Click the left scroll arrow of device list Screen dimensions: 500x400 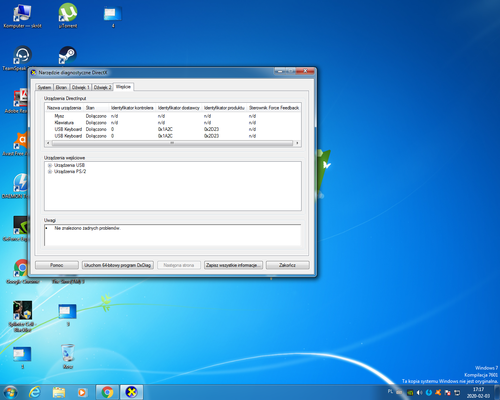click(48, 143)
